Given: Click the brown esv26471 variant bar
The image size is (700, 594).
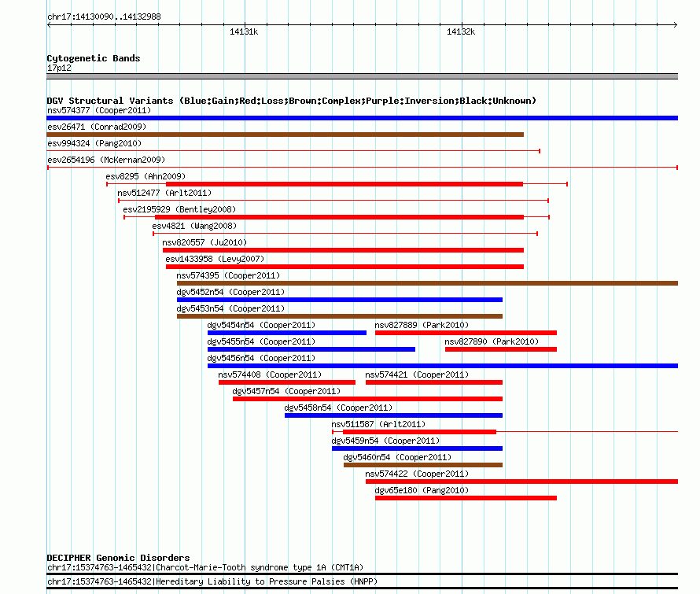Looking at the screenshot, I should tap(285, 135).
